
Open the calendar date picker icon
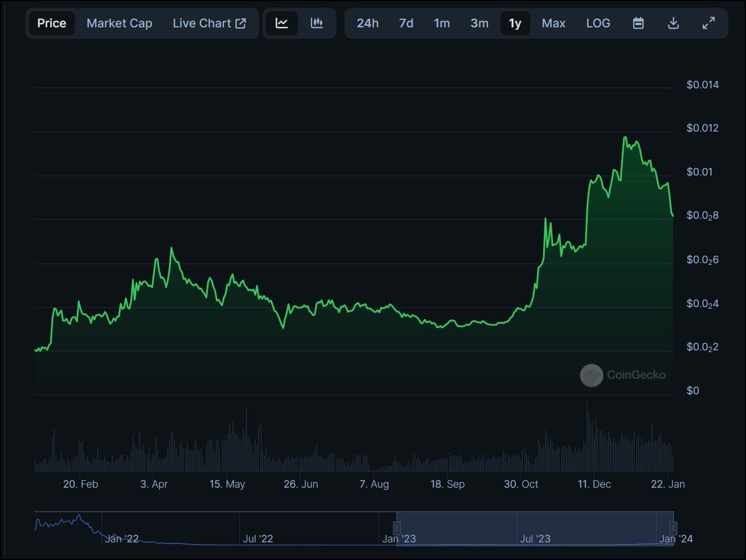click(x=638, y=23)
